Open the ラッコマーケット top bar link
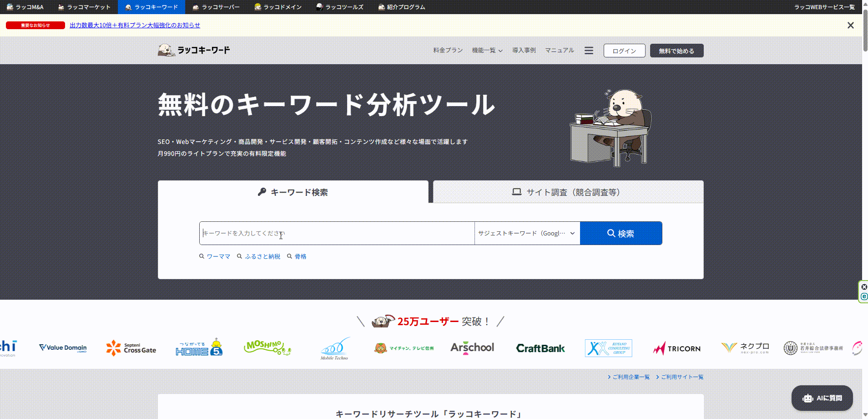868x419 pixels. click(x=85, y=7)
